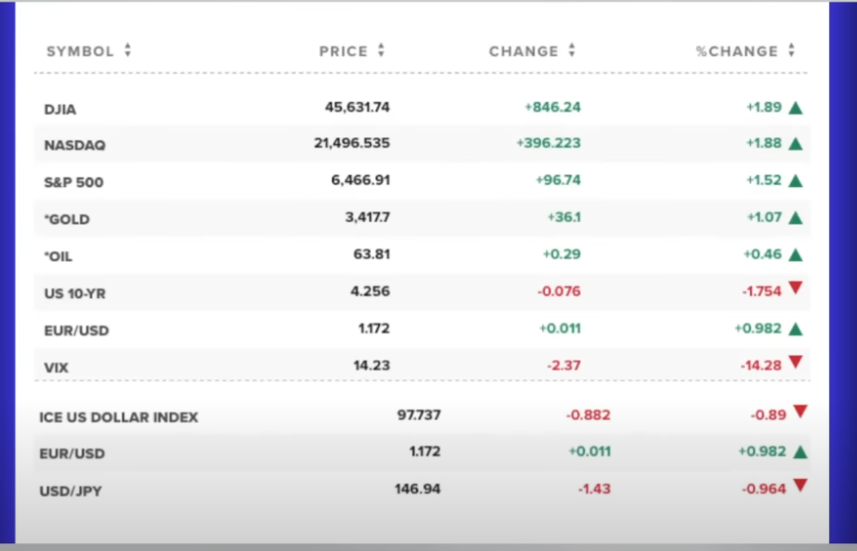Click the sort arrows next to PRICE
Screen dimensions: 857x551
click(x=381, y=50)
